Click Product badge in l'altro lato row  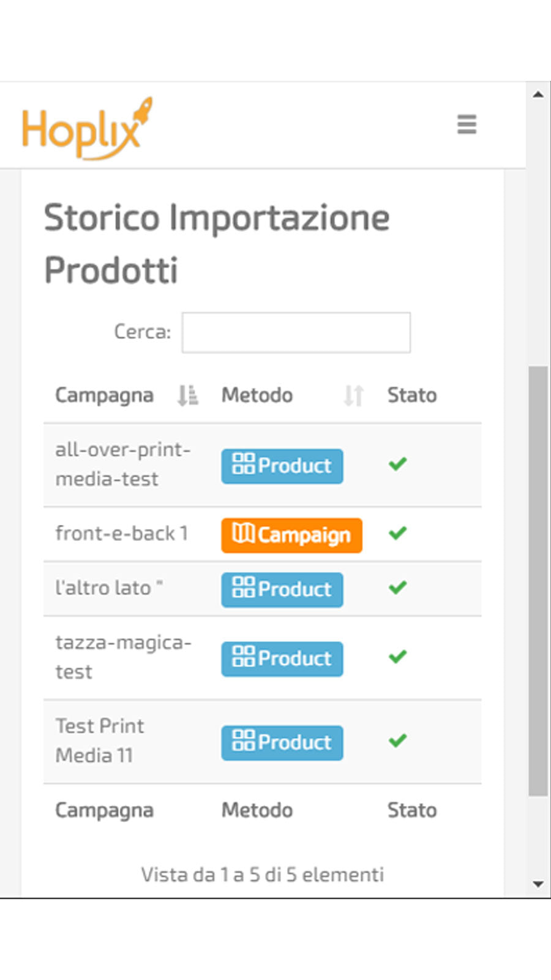tap(282, 590)
